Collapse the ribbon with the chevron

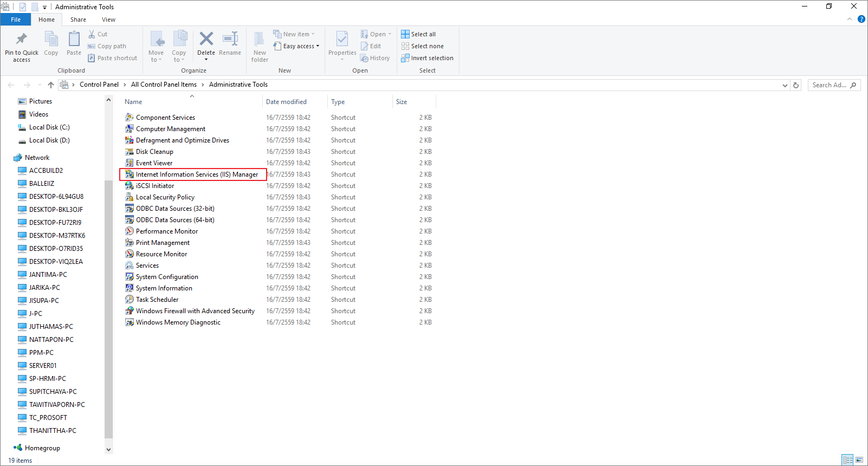point(850,19)
